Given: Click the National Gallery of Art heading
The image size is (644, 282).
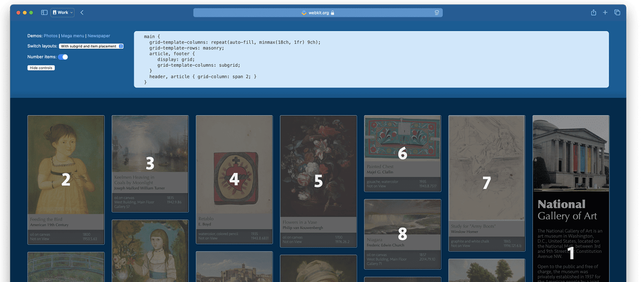Looking at the screenshot, I should point(567,210).
